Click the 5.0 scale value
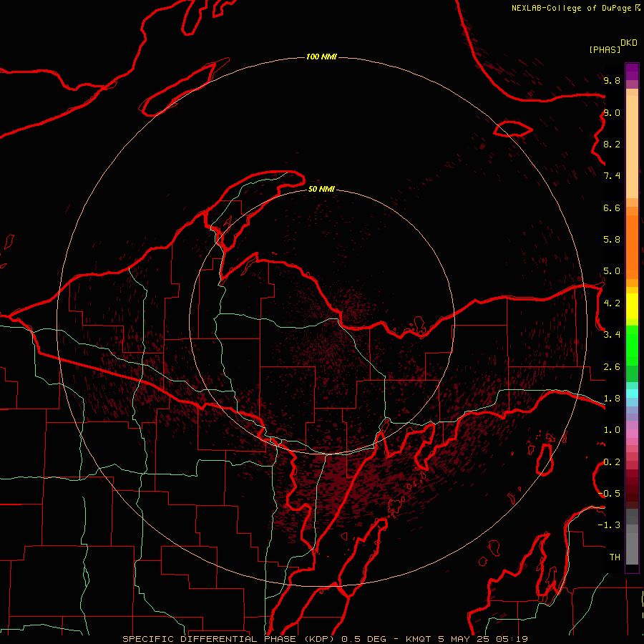This screenshot has height=644, width=644. [x=612, y=271]
